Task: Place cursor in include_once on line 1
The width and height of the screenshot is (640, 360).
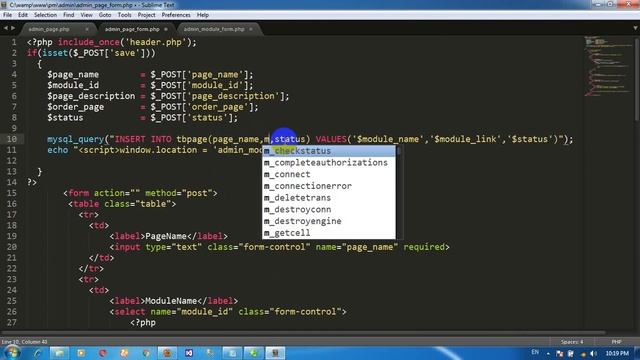Action: click(89, 42)
